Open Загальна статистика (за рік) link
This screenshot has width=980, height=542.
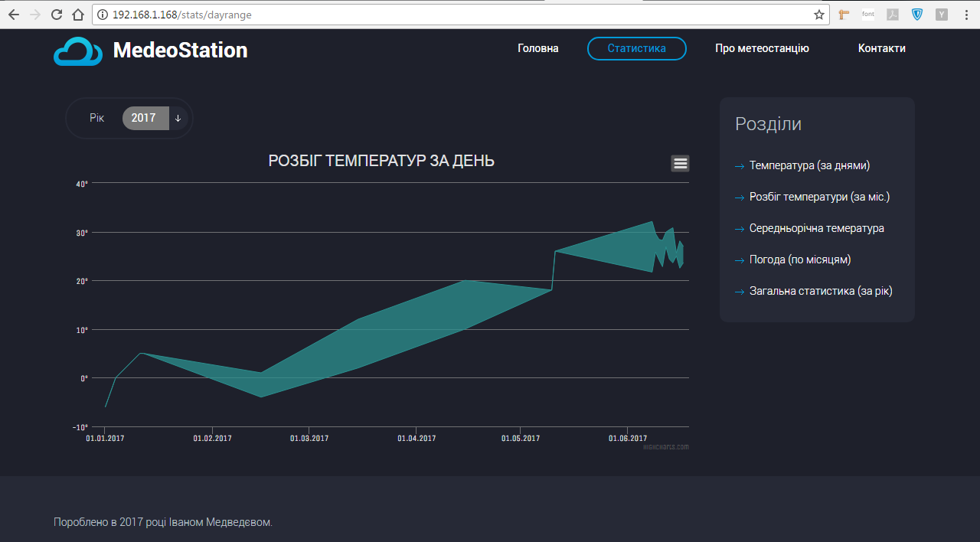(821, 291)
